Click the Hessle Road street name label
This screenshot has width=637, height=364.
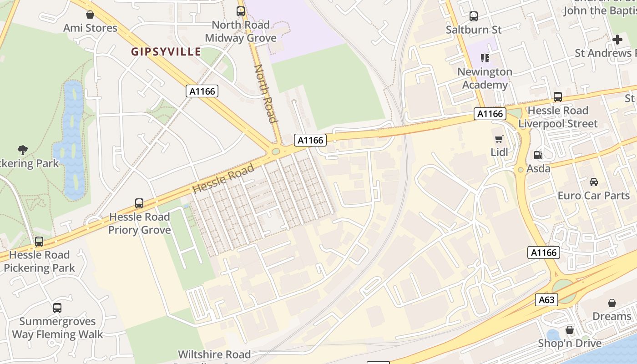tap(223, 178)
